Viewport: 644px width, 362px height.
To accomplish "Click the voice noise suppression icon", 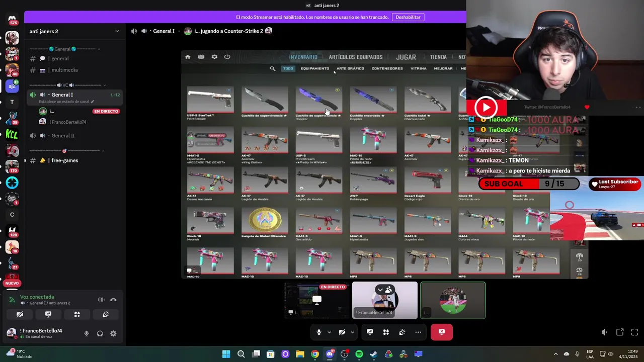I will [101, 300].
